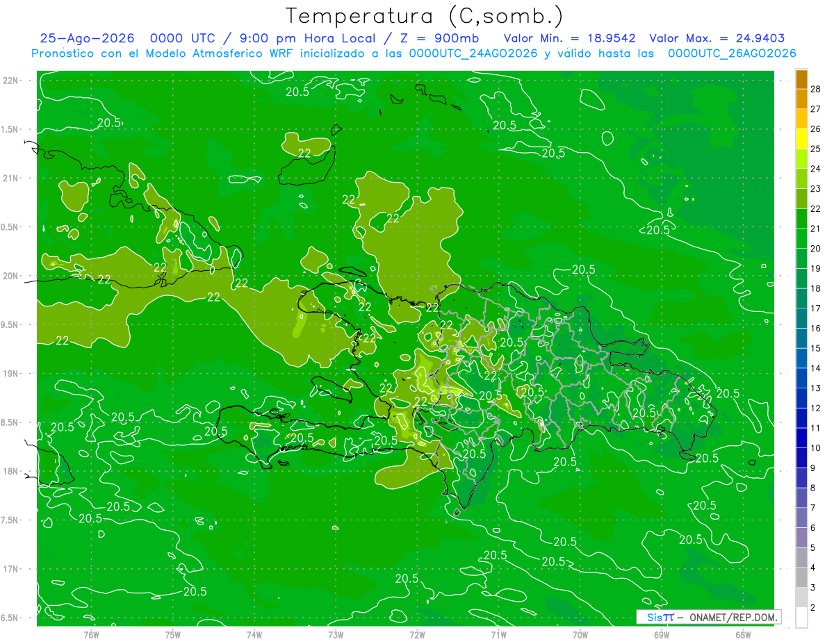Click the '19N' latitude axis label
This screenshot has height=644, width=834.
[x=10, y=374]
